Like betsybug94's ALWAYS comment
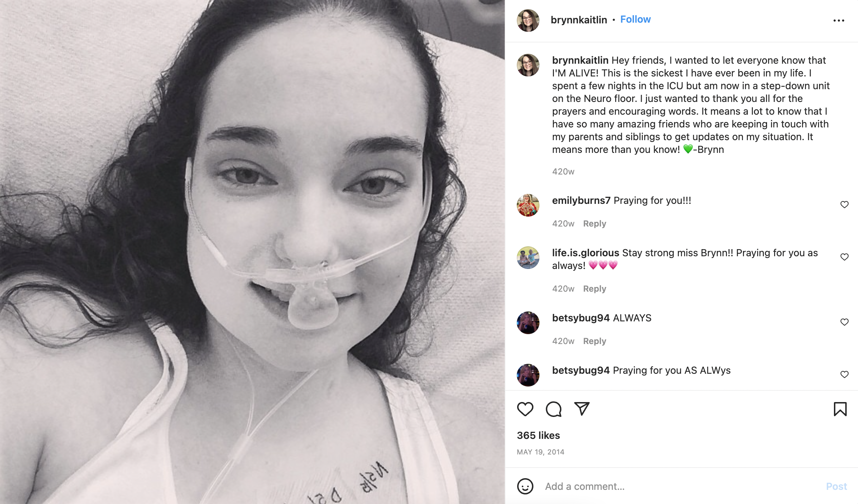This screenshot has height=504, width=858. point(845,322)
